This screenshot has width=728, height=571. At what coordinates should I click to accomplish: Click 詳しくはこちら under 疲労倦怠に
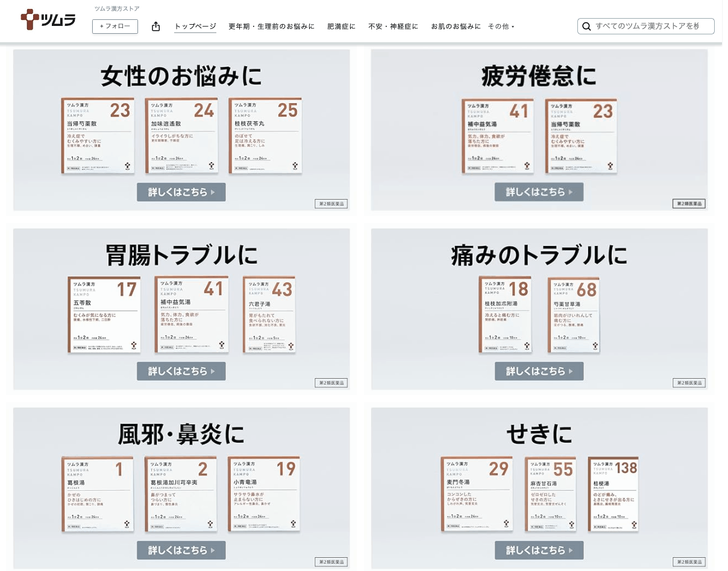539,192
